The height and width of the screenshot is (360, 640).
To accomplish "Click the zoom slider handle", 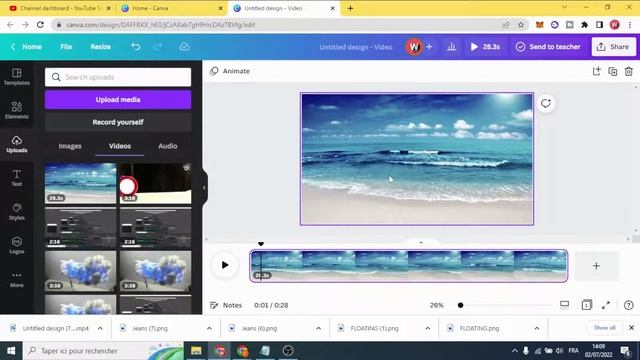I will pos(460,305).
